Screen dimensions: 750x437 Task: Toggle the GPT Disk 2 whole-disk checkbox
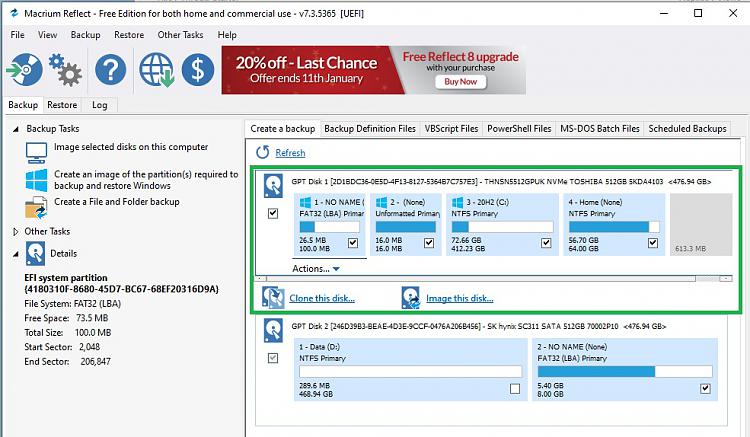click(x=273, y=358)
